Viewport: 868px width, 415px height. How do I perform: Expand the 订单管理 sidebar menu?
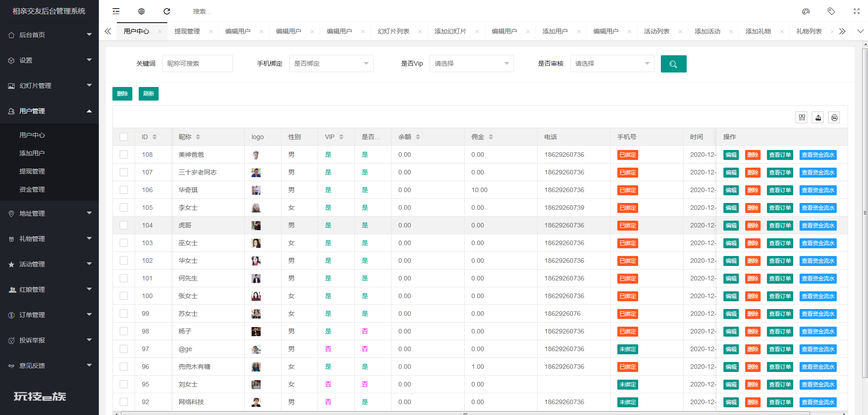(x=49, y=315)
